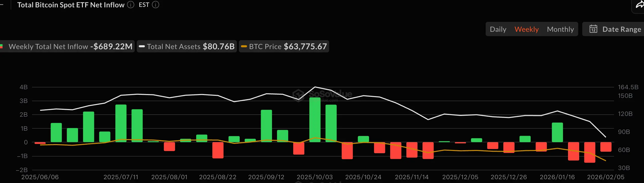Viewport: 644px width, 183px height.
Task: Choose the Weekly interval tab
Action: (526, 29)
